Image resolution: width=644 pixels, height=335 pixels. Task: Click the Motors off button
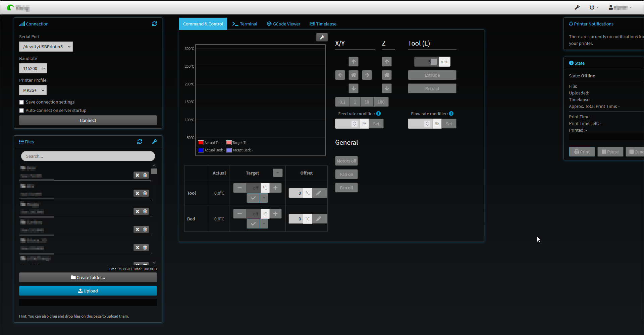[x=346, y=161]
